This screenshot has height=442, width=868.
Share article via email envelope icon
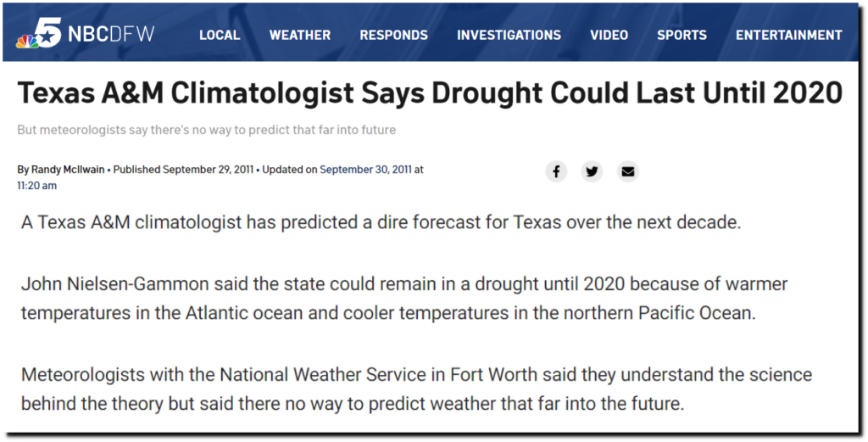[628, 171]
